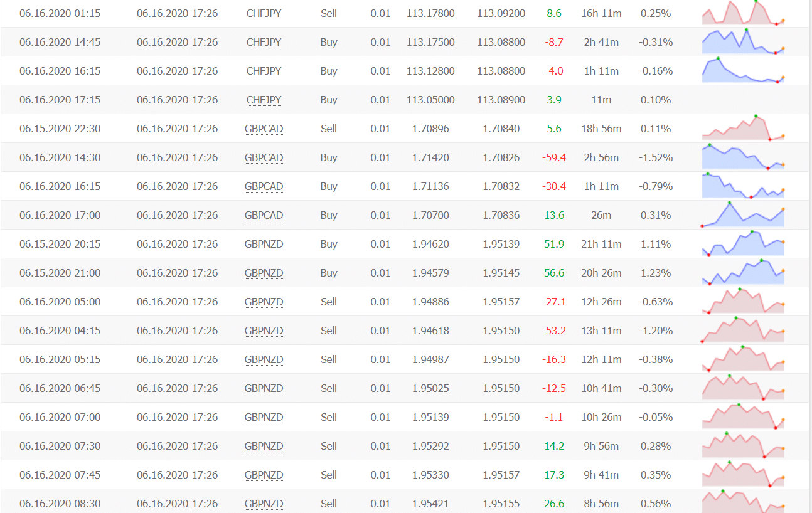
Task: Click the CHFJPY symbol for the 14:45 trade
Action: pos(264,42)
